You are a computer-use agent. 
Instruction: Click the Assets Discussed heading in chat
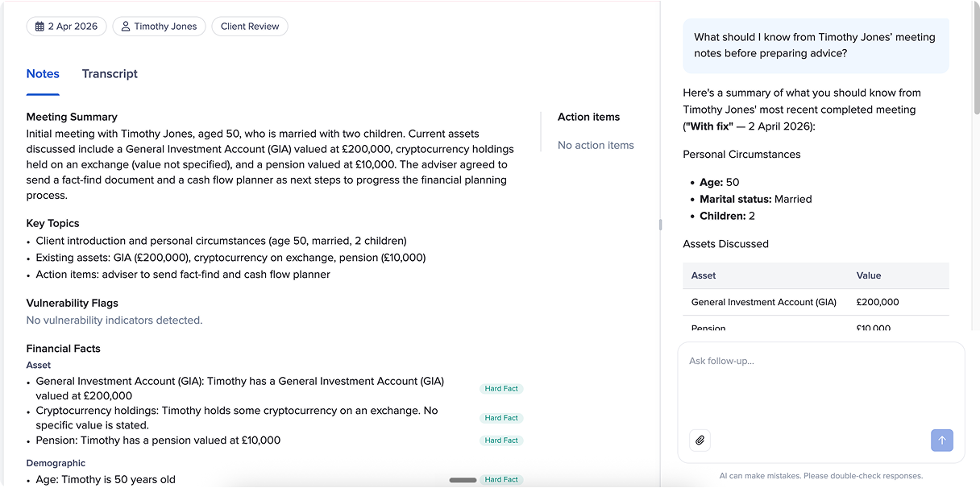(x=725, y=243)
